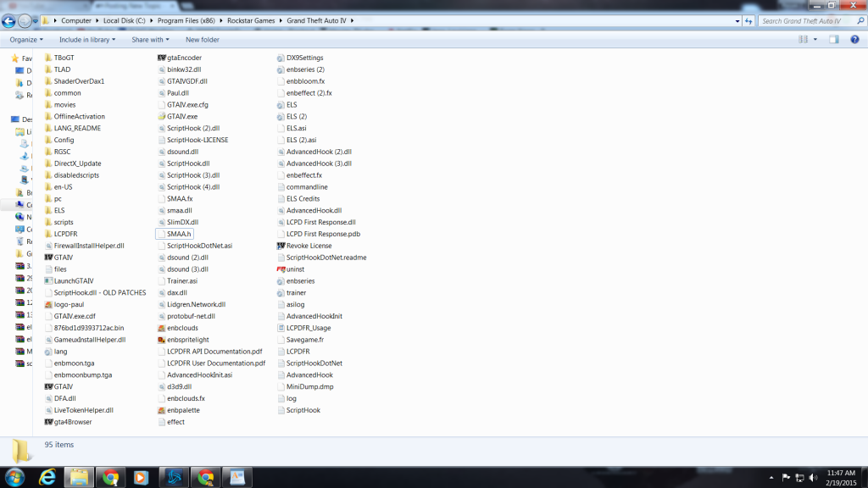
Task: Click the New folder button
Action: [x=202, y=40]
